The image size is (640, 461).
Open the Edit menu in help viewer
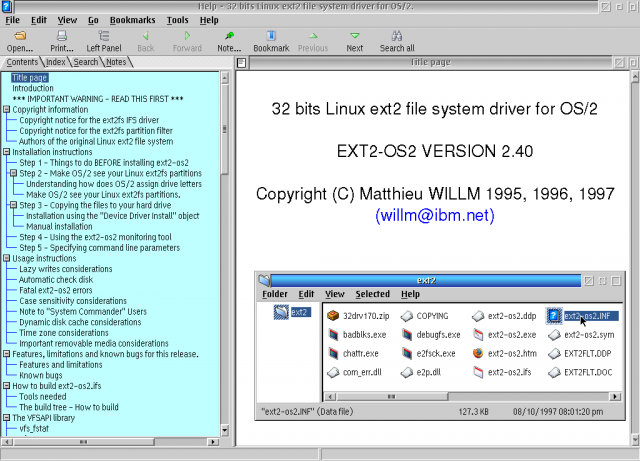pyautogui.click(x=39, y=20)
